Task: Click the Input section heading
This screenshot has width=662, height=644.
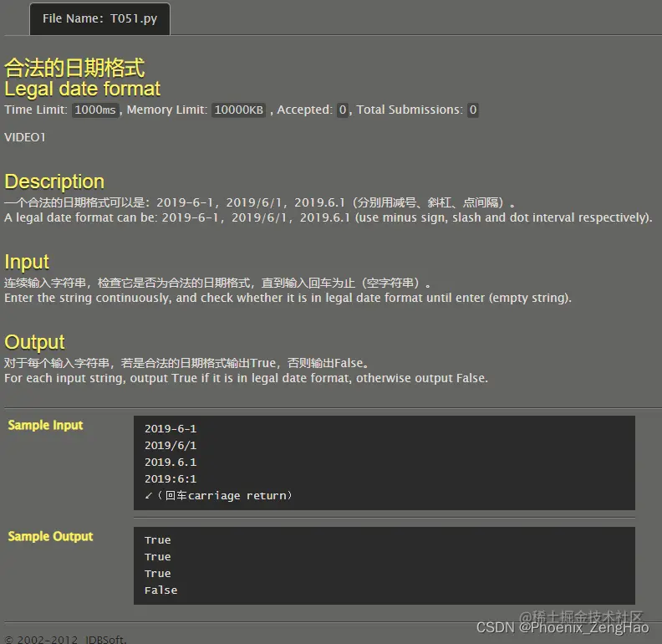Action: pyautogui.click(x=27, y=262)
